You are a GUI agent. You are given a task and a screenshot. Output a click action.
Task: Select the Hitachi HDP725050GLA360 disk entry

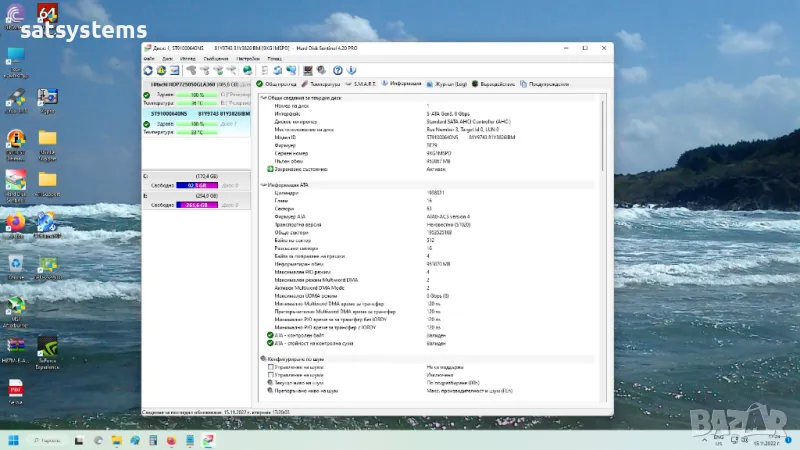tap(186, 86)
